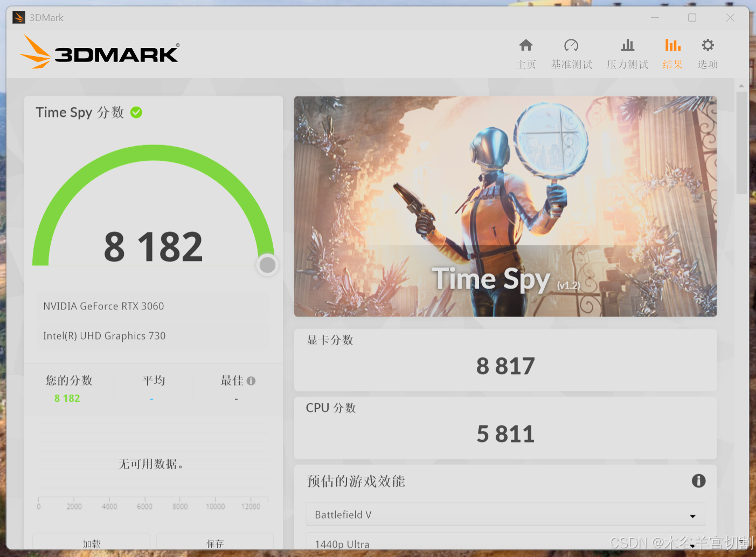
Task: Click the scrollbar up arrow
Action: [741, 85]
